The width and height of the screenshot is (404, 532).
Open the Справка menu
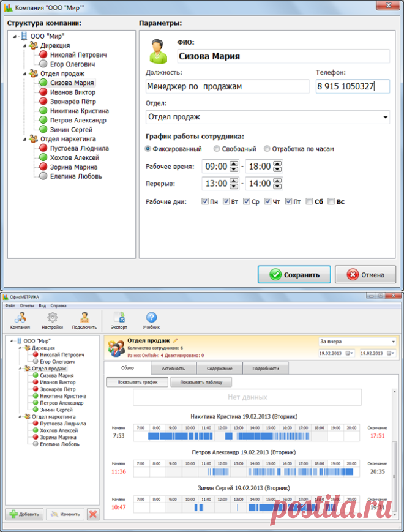58,305
